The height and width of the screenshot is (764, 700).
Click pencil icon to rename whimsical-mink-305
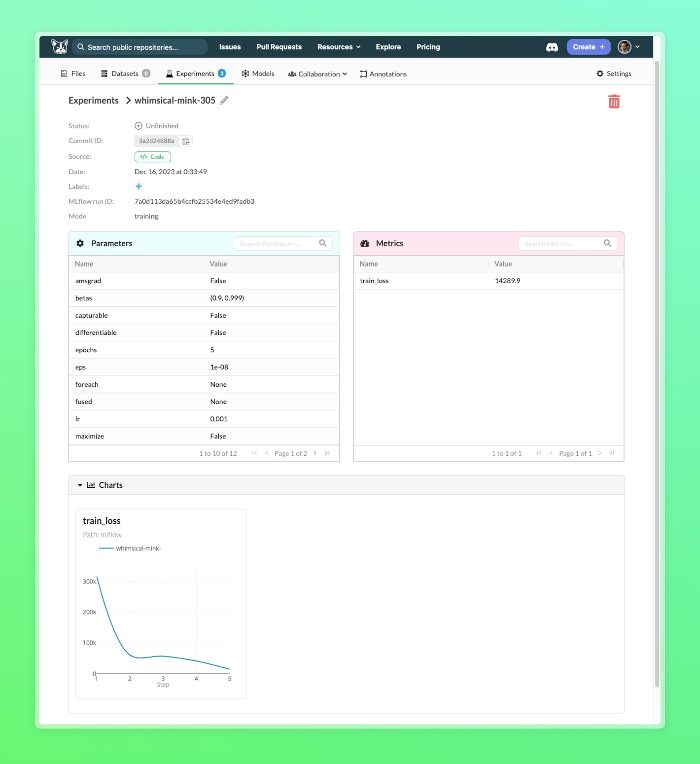click(x=224, y=101)
